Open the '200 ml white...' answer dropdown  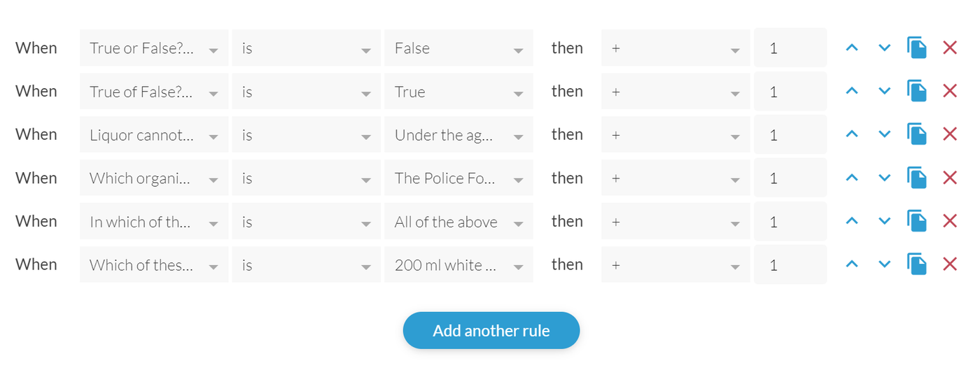458,264
